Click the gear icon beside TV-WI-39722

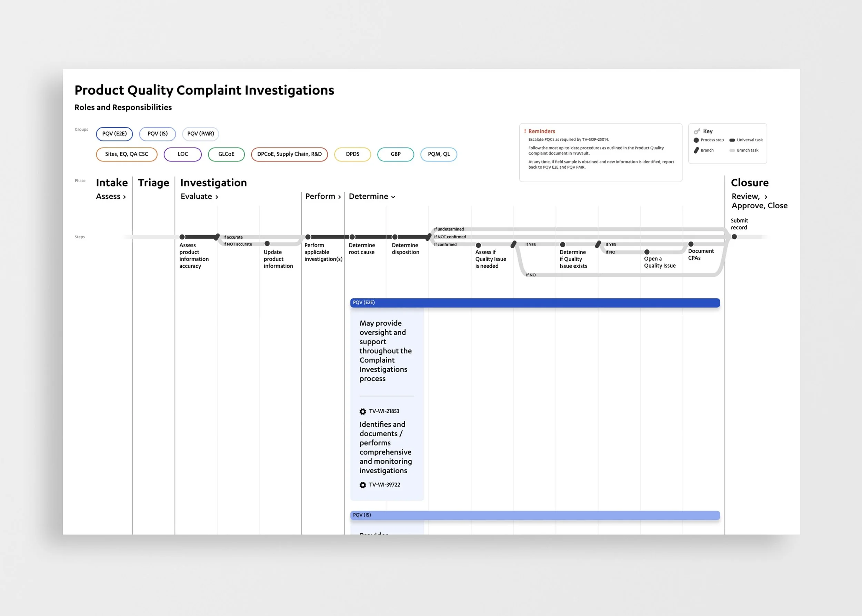point(362,485)
